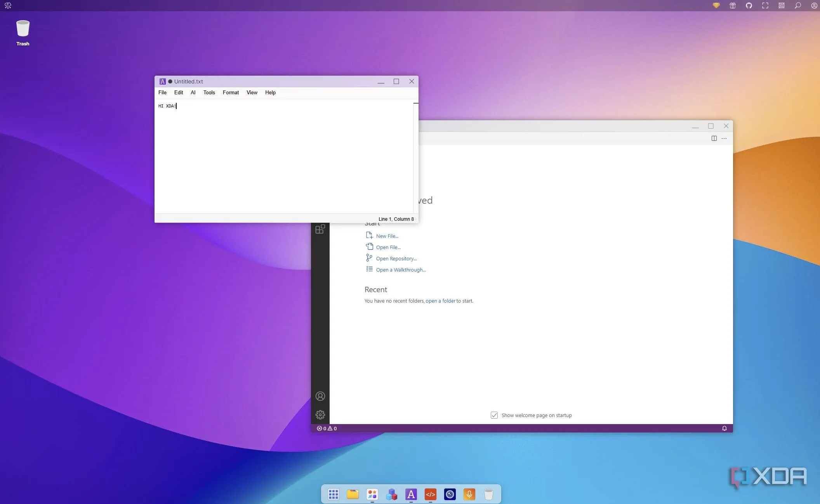
Task: Click the Accounts icon in activity bar
Action: tap(320, 396)
